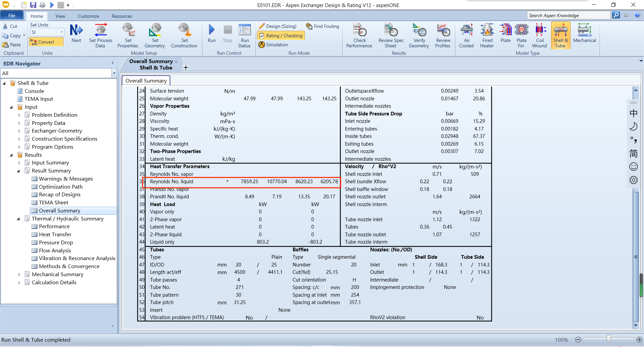The image size is (644, 347).
Task: Open TEMA Sheet in navigator
Action: tap(53, 203)
